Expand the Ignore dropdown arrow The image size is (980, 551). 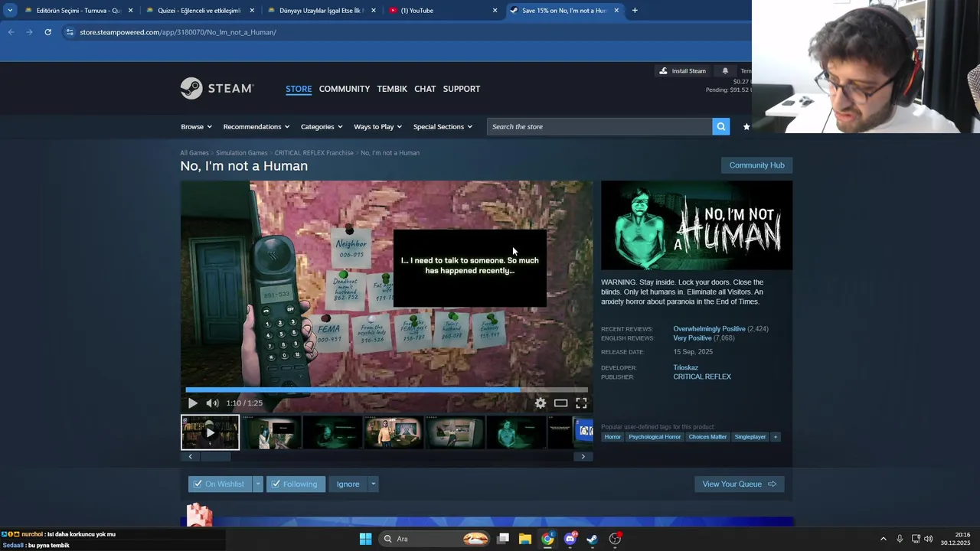373,484
